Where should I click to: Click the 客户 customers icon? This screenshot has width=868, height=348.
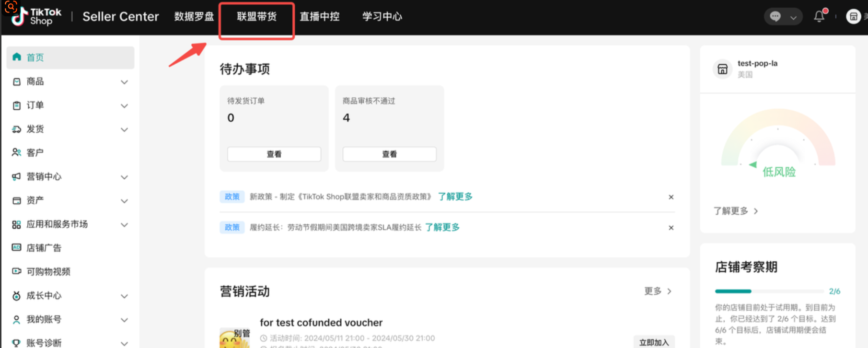(17, 152)
